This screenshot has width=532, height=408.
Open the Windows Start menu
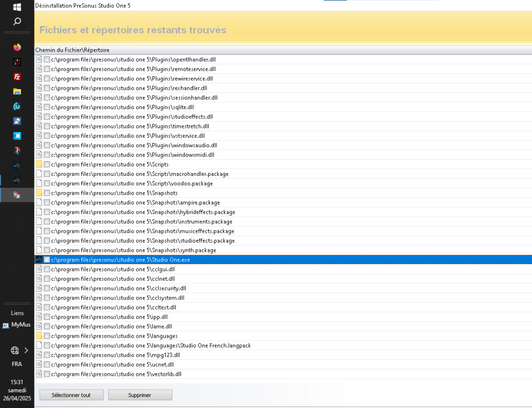(17, 7)
